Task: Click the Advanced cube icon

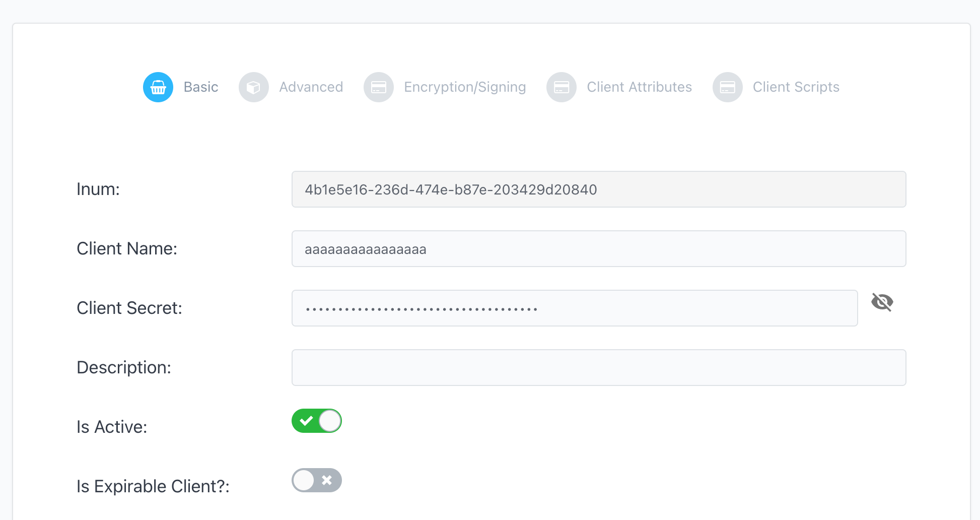Action: pyautogui.click(x=253, y=87)
